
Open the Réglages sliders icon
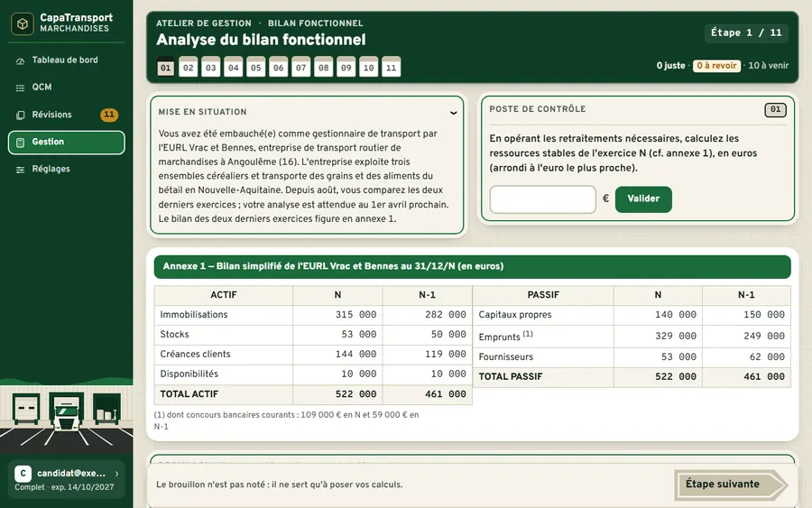pos(20,170)
